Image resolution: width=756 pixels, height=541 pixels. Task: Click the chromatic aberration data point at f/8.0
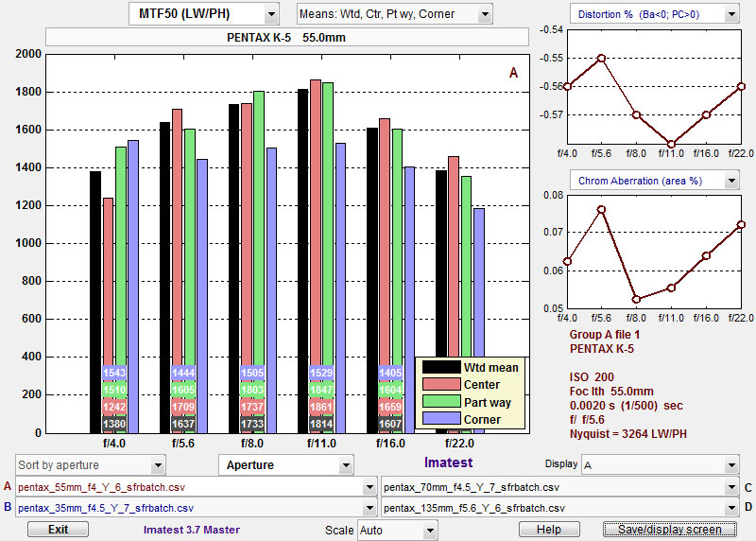point(636,299)
